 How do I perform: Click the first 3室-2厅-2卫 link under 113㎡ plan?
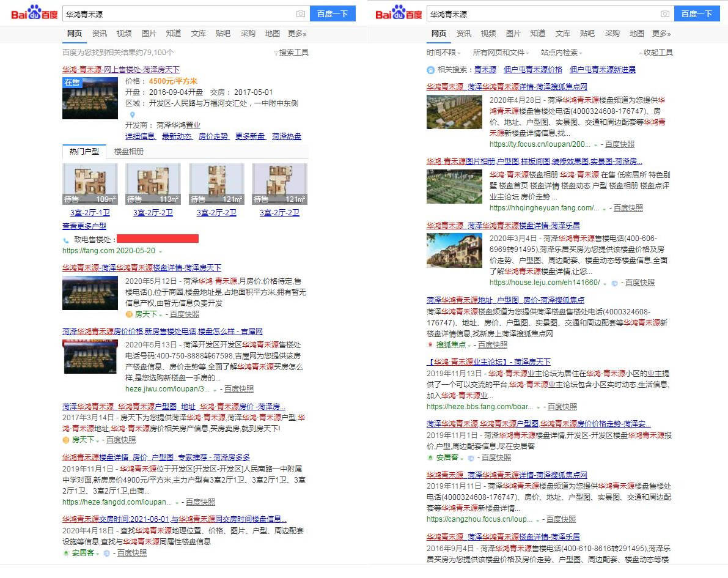[x=153, y=213]
